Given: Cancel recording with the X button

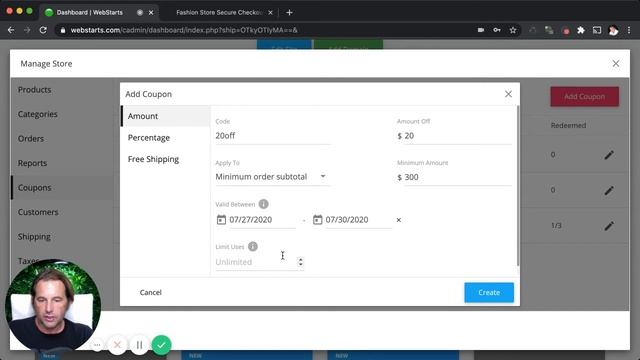Looking at the screenshot, I should pos(117,345).
